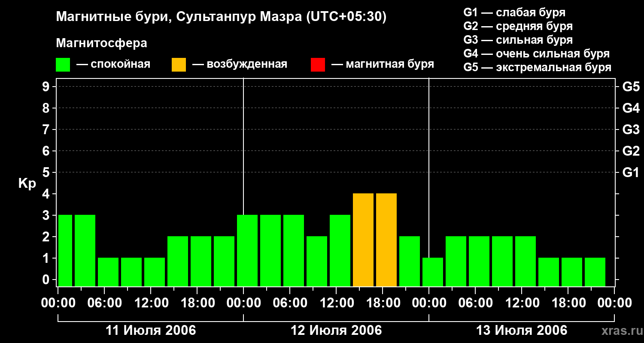Select the date label '13 Июля 2006'
This screenshot has width=644, height=343.
click(x=522, y=331)
